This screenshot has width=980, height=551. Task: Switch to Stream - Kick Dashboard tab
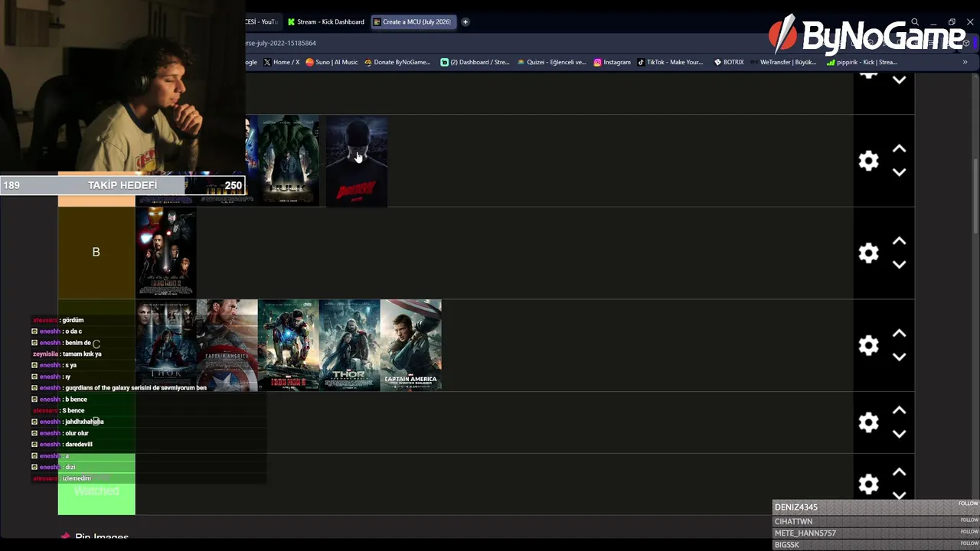pyautogui.click(x=326, y=21)
